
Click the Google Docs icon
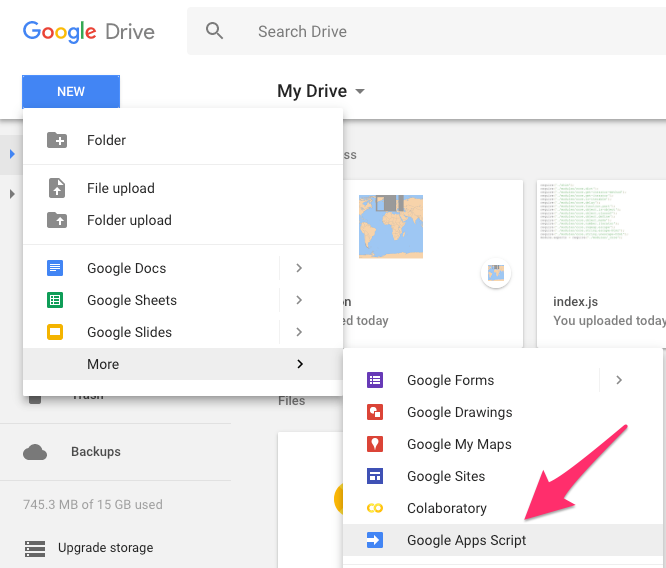(x=55, y=268)
